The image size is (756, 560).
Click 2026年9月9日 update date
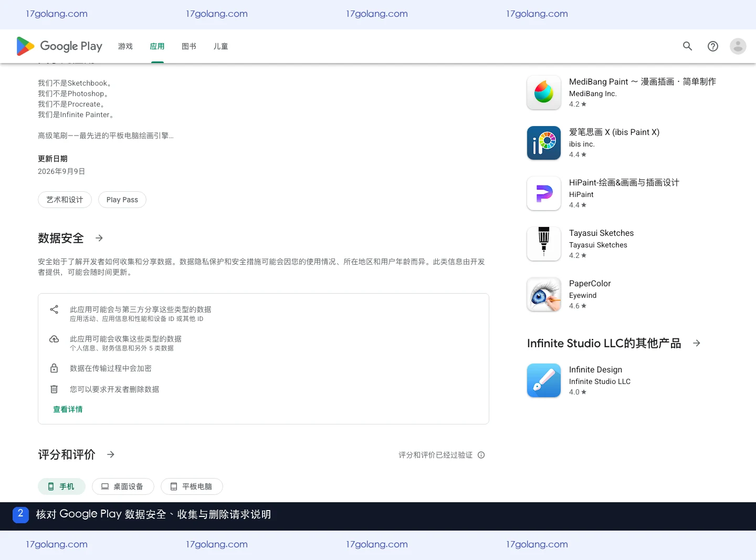point(61,171)
